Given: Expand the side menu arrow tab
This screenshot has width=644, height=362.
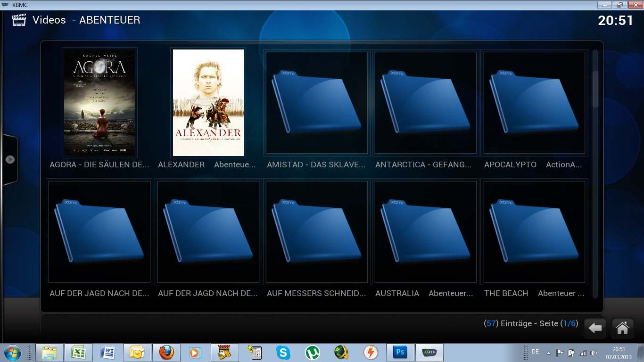Looking at the screenshot, I should [x=9, y=159].
